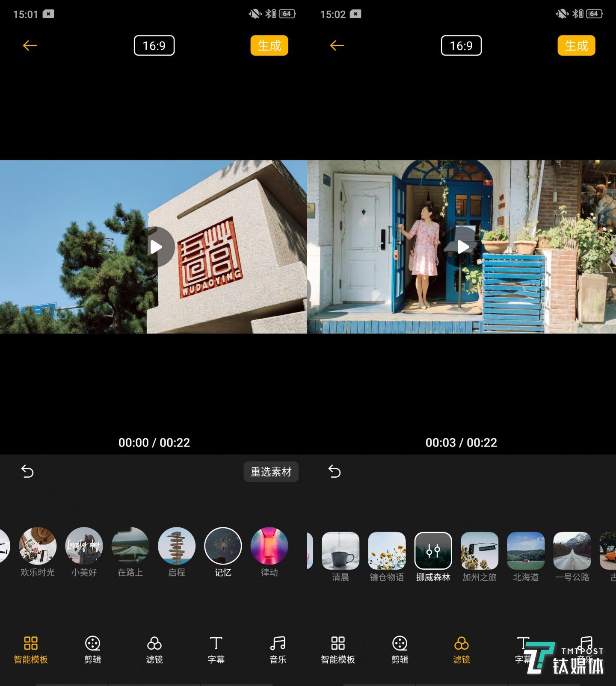Screen dimensions: 616x686
Task: Tap 生成 generate button on left screen
Action: coord(269,45)
